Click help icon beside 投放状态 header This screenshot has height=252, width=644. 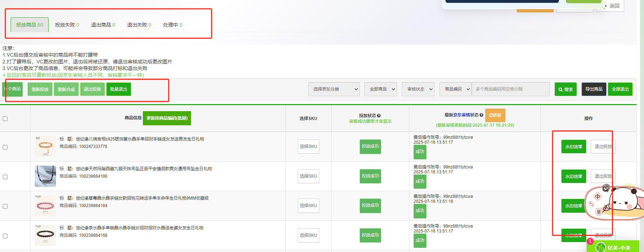379,116
